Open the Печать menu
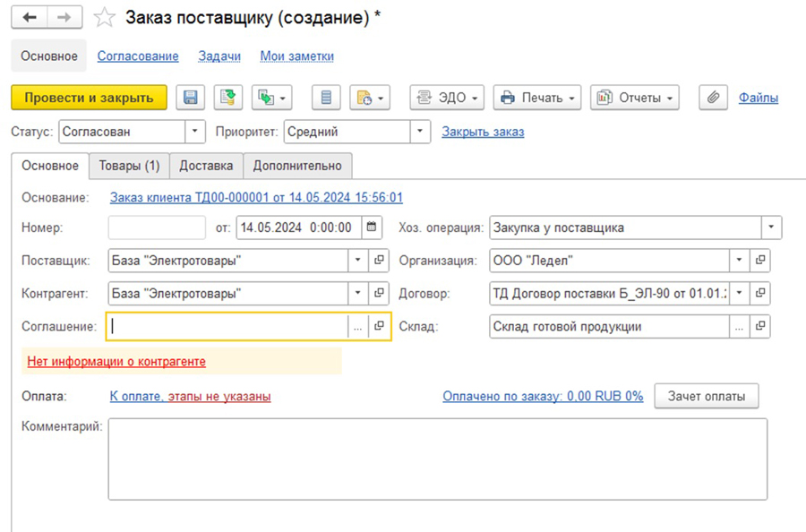The width and height of the screenshot is (806, 532). click(x=537, y=98)
